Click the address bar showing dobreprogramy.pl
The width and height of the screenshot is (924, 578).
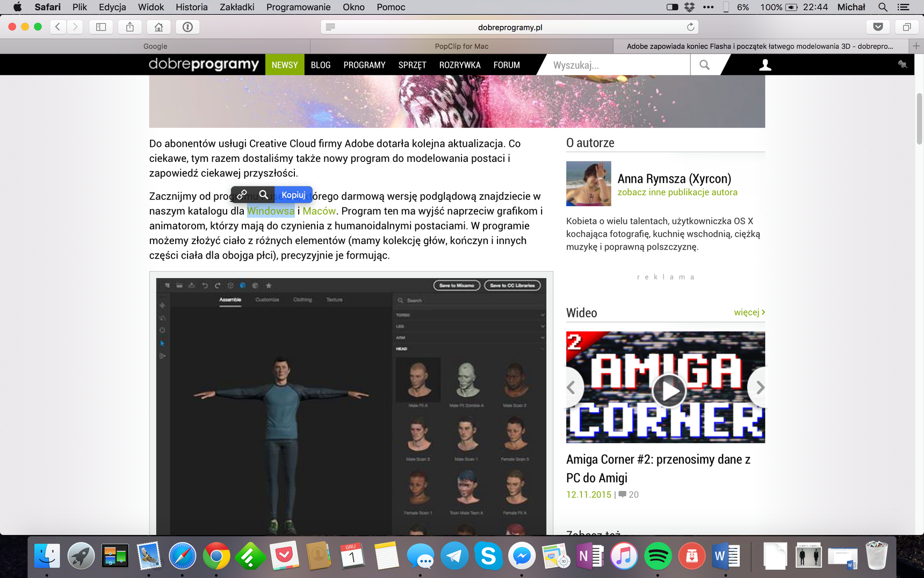510,27
